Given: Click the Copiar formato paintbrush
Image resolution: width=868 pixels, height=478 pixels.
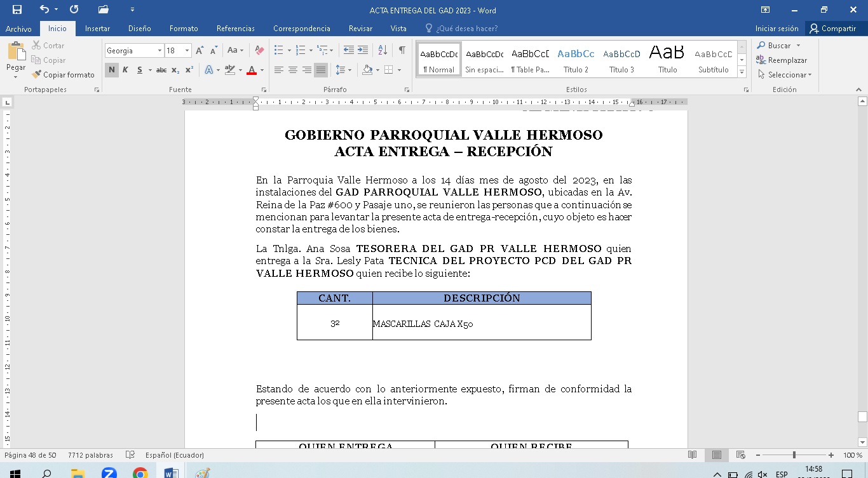Looking at the screenshot, I should tap(63, 75).
